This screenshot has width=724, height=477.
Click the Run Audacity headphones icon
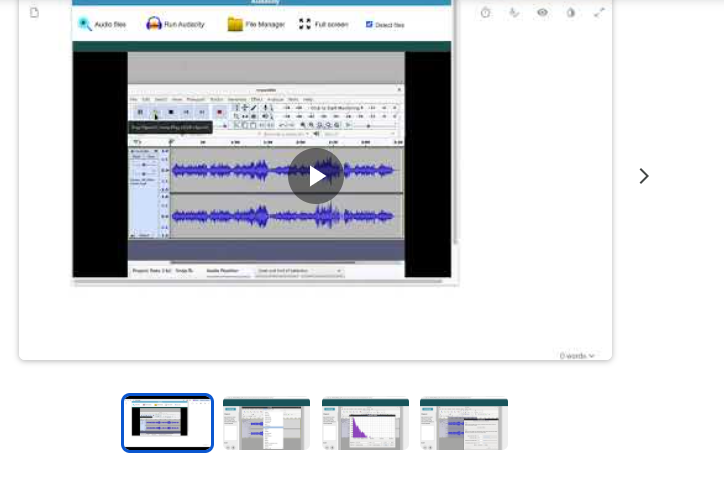[x=154, y=24]
